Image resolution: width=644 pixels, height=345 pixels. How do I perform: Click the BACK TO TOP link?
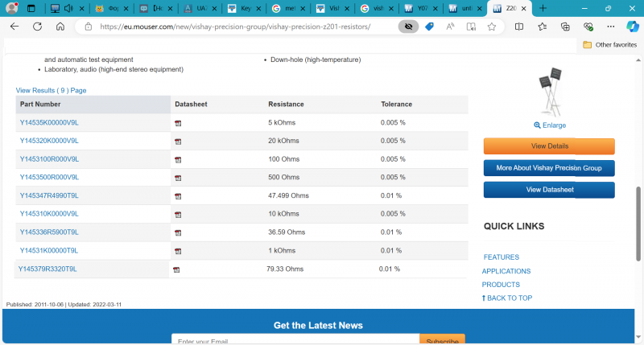click(507, 298)
